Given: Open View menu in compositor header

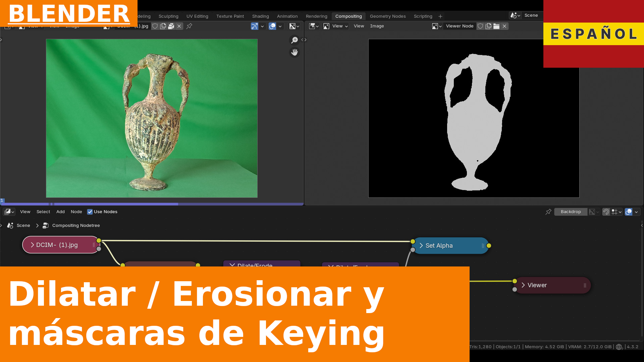Looking at the screenshot, I should (25, 212).
